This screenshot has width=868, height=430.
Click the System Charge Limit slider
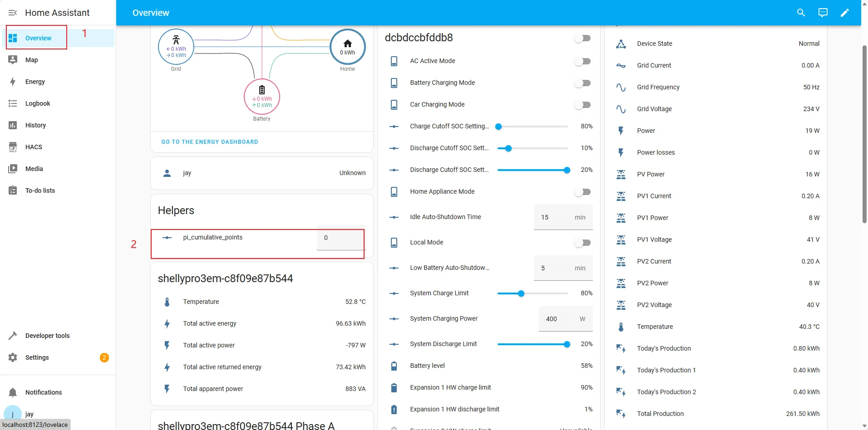tap(533, 293)
